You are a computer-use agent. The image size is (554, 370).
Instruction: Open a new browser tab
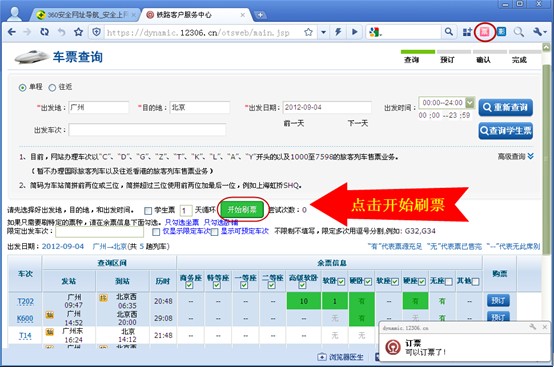260,15
